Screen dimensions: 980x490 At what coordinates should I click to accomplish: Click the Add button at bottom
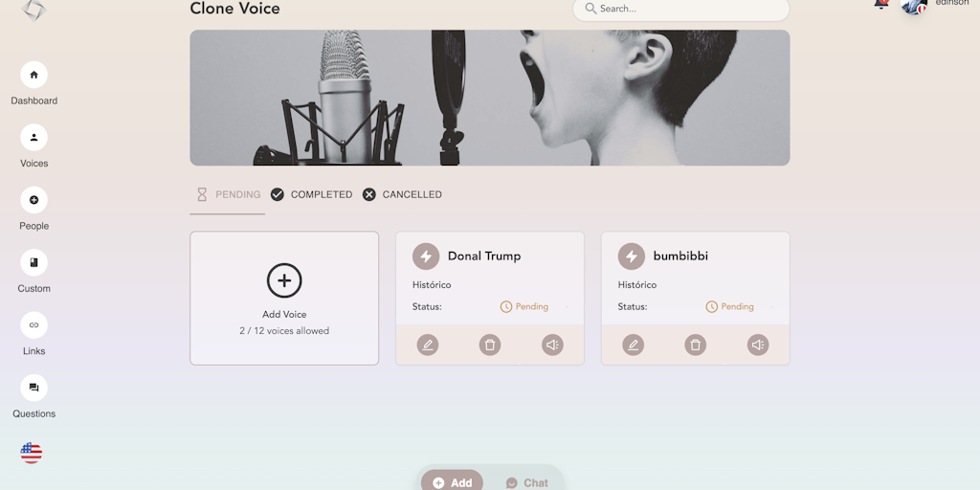click(x=452, y=482)
